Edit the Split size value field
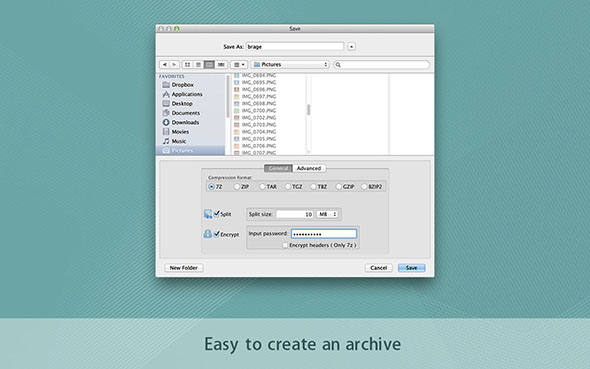590x369 pixels. coord(295,214)
